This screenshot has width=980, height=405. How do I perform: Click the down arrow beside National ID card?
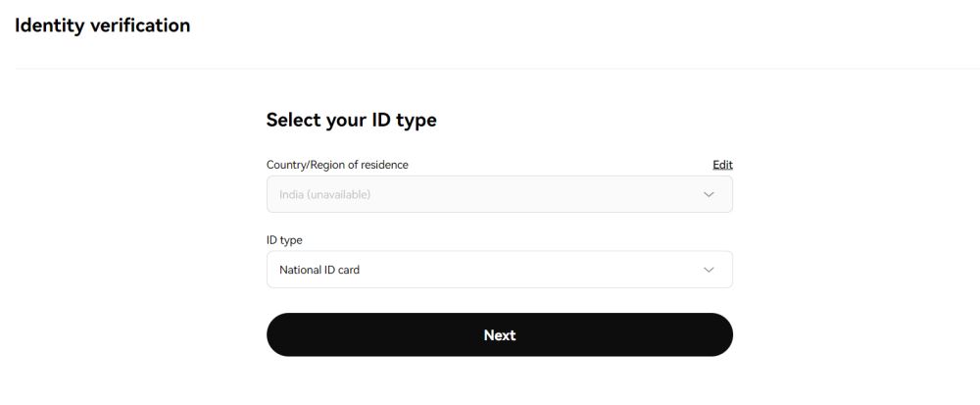click(710, 270)
